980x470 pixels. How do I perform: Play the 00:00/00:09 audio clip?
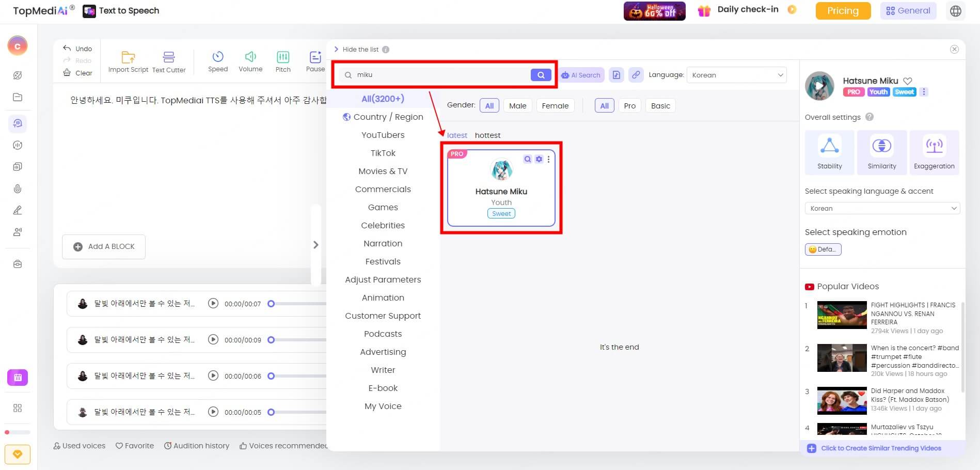point(213,340)
